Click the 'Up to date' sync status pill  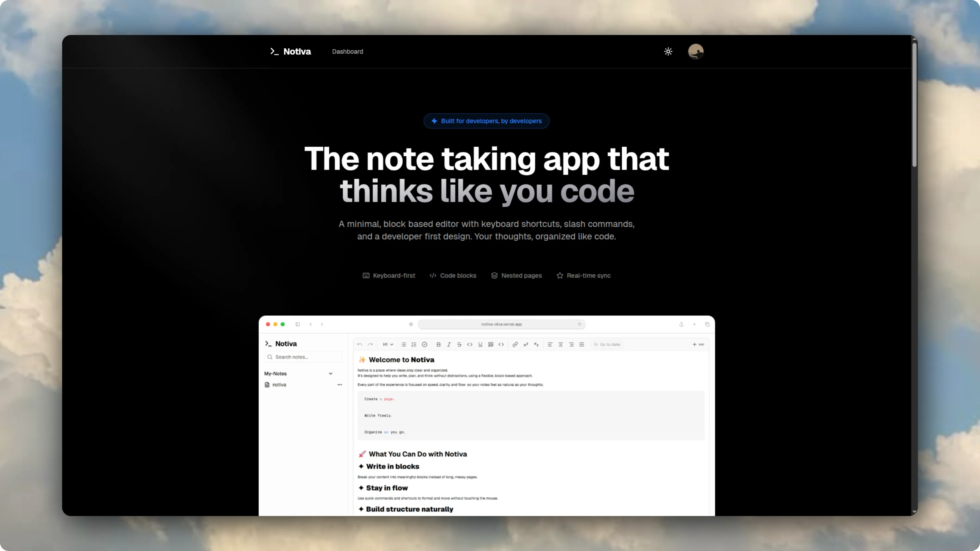click(607, 344)
